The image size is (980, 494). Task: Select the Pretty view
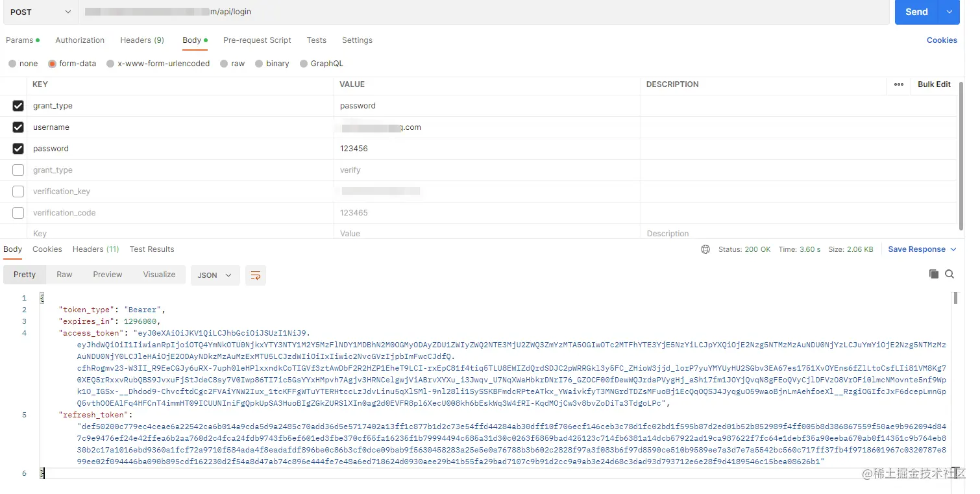[x=25, y=275]
